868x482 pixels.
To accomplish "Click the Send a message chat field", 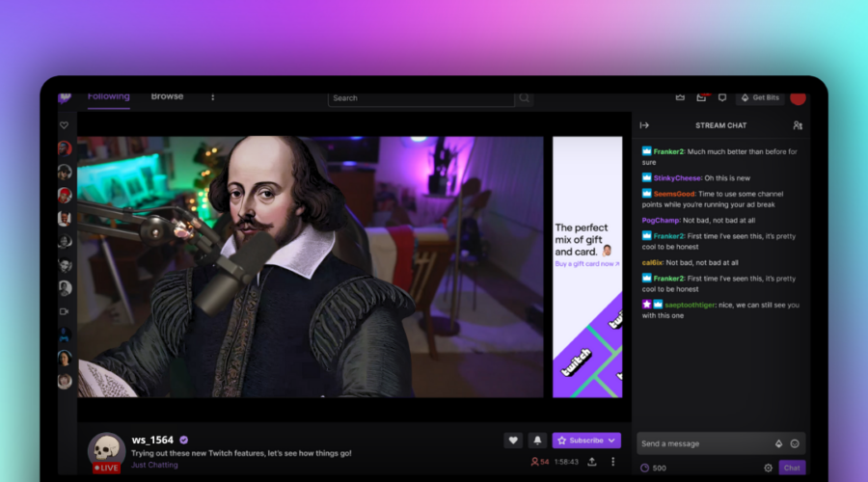I will click(720, 443).
